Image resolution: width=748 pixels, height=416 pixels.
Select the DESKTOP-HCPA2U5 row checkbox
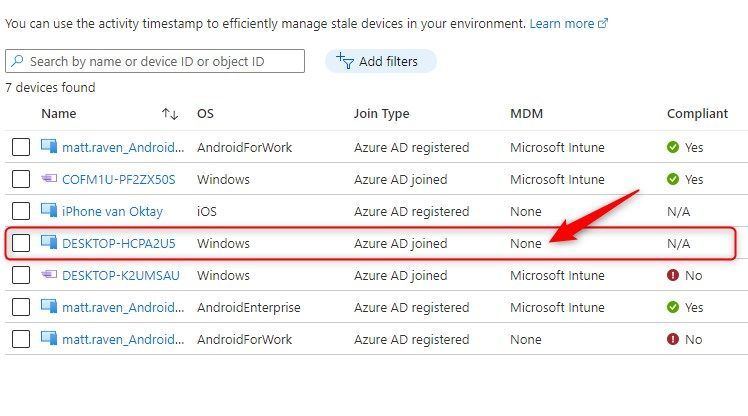point(21,243)
